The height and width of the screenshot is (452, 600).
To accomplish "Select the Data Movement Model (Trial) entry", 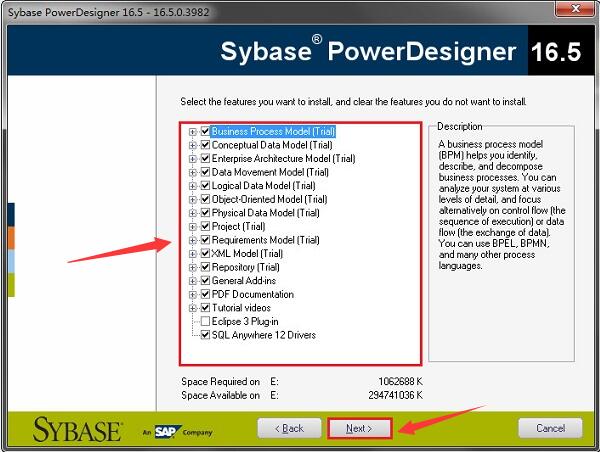I will (270, 172).
